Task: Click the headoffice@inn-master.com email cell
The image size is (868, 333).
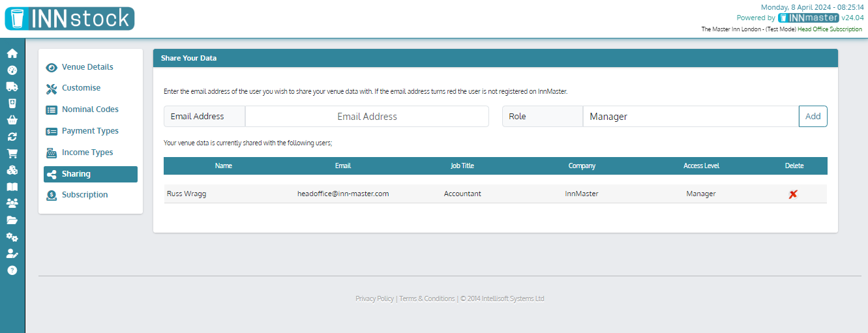Action: (x=343, y=194)
